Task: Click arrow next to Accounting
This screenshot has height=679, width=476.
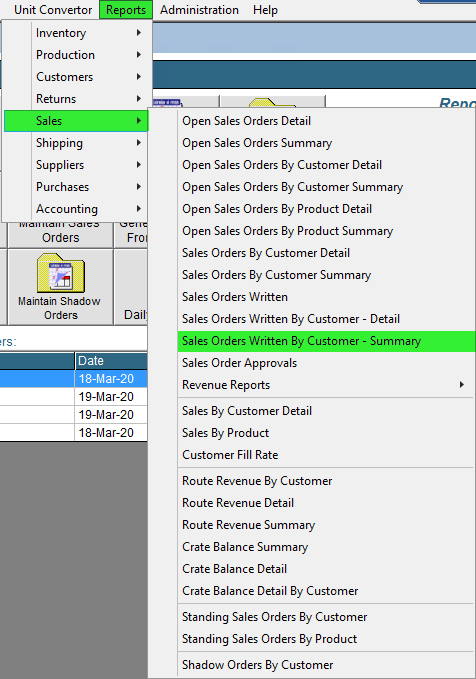Action: click(x=139, y=209)
